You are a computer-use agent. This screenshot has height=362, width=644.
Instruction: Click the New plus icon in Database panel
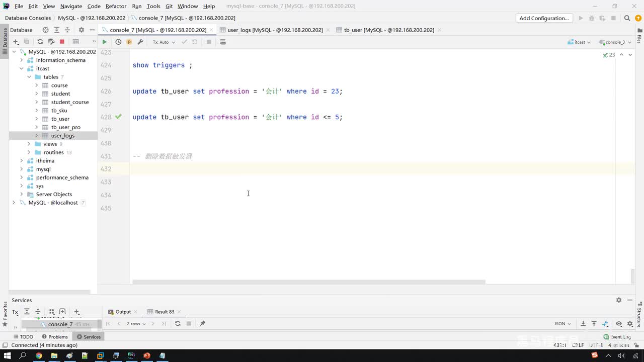pyautogui.click(x=16, y=42)
